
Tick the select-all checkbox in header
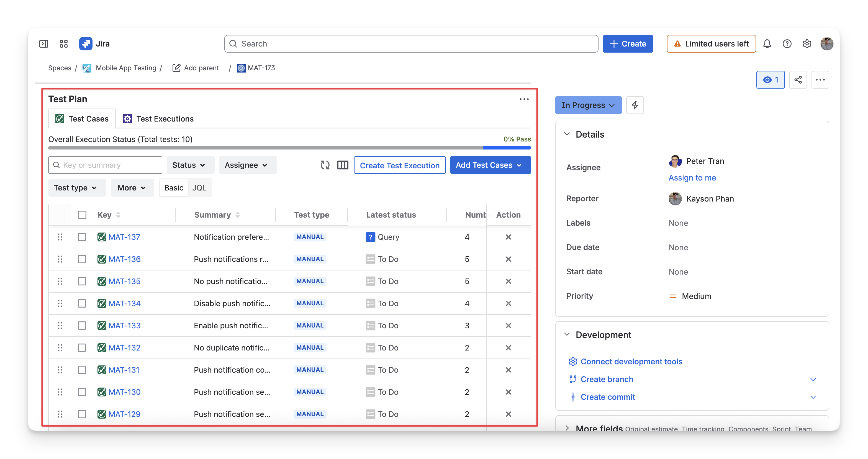[x=82, y=215]
